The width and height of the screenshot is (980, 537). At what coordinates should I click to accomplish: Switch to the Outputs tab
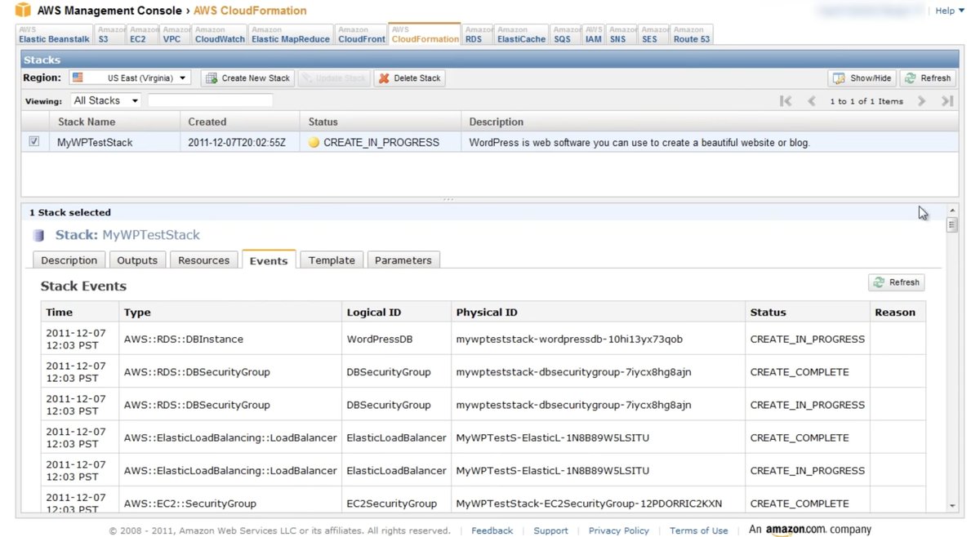(x=137, y=260)
